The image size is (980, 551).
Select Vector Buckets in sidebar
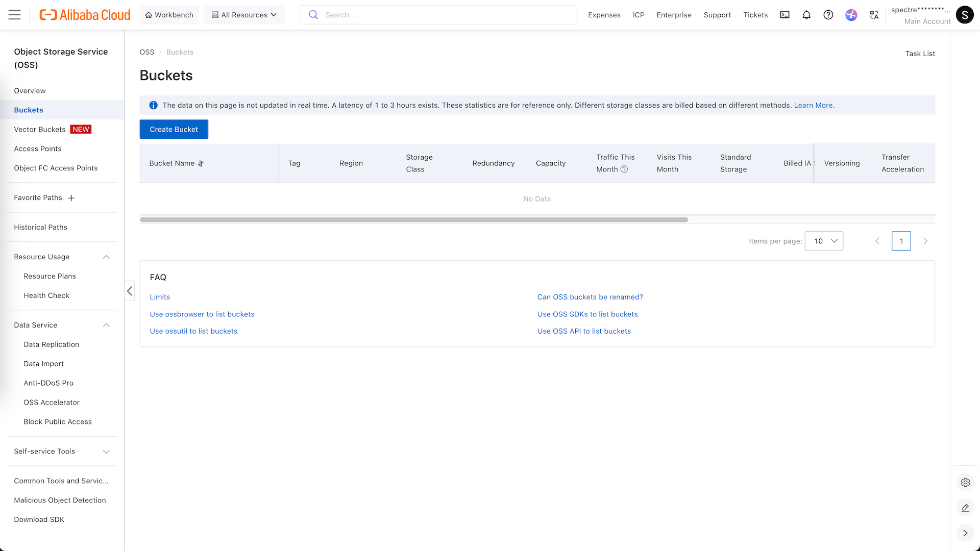[40, 129]
